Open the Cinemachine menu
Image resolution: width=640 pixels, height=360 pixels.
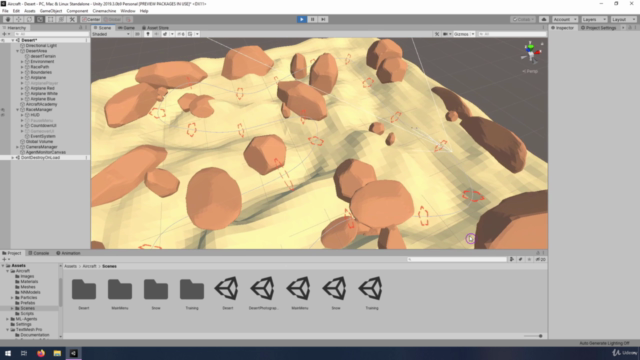(x=104, y=11)
